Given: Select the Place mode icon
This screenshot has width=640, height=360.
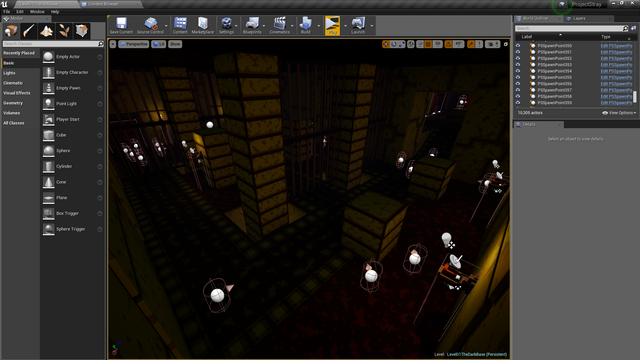Looking at the screenshot, I should tap(11, 31).
